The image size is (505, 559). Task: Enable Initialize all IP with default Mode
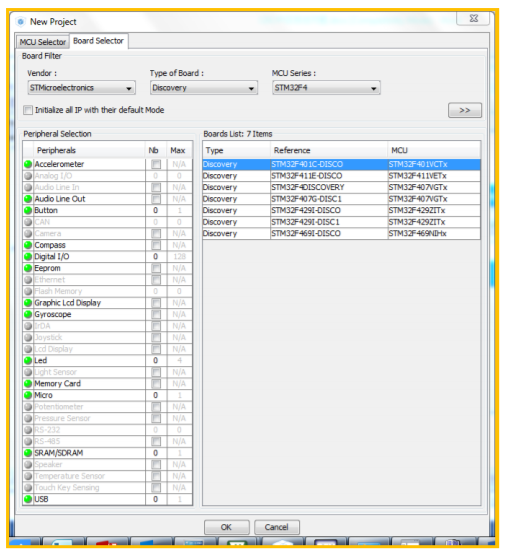[x=28, y=110]
